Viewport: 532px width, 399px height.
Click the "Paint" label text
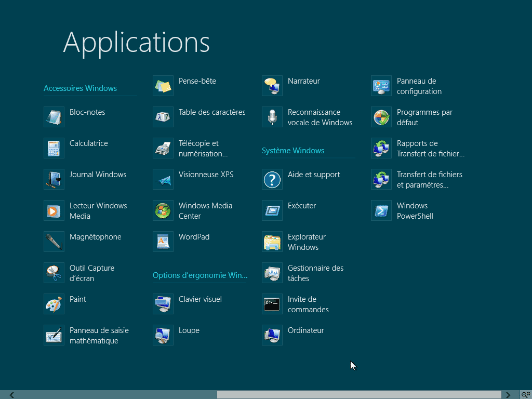click(78, 299)
